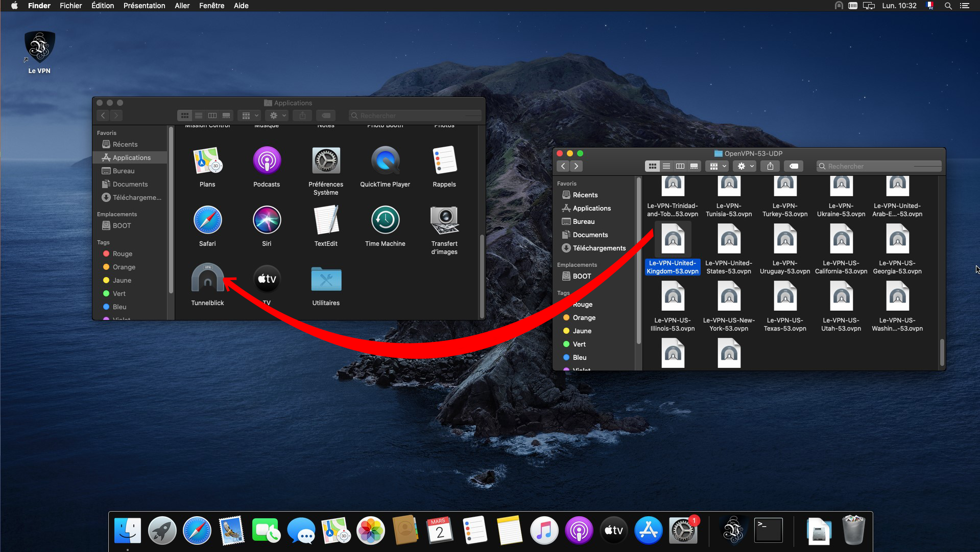The image size is (980, 552).
Task: Open Safari in the Applications window
Action: click(x=207, y=220)
